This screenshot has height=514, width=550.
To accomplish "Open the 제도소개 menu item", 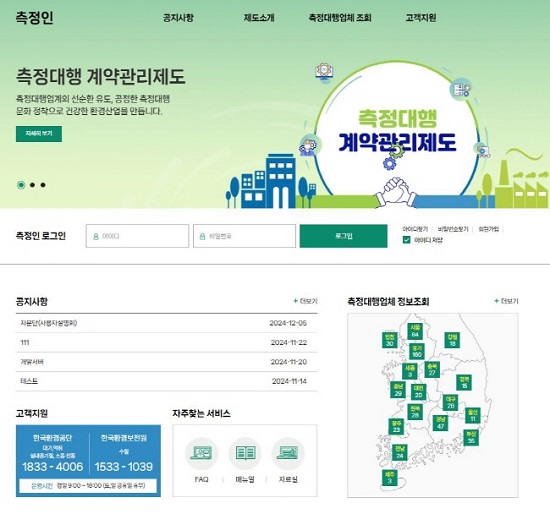I will click(259, 18).
